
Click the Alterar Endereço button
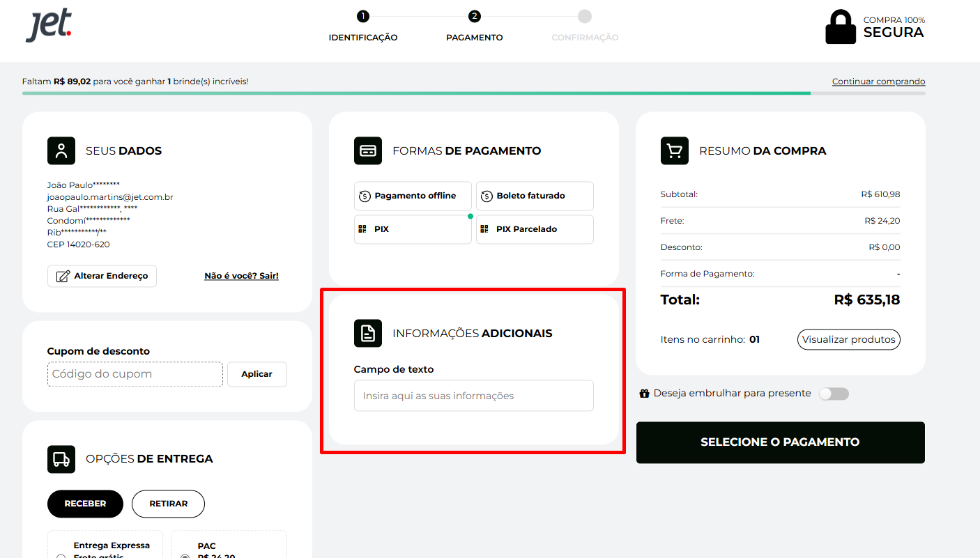[x=102, y=276]
